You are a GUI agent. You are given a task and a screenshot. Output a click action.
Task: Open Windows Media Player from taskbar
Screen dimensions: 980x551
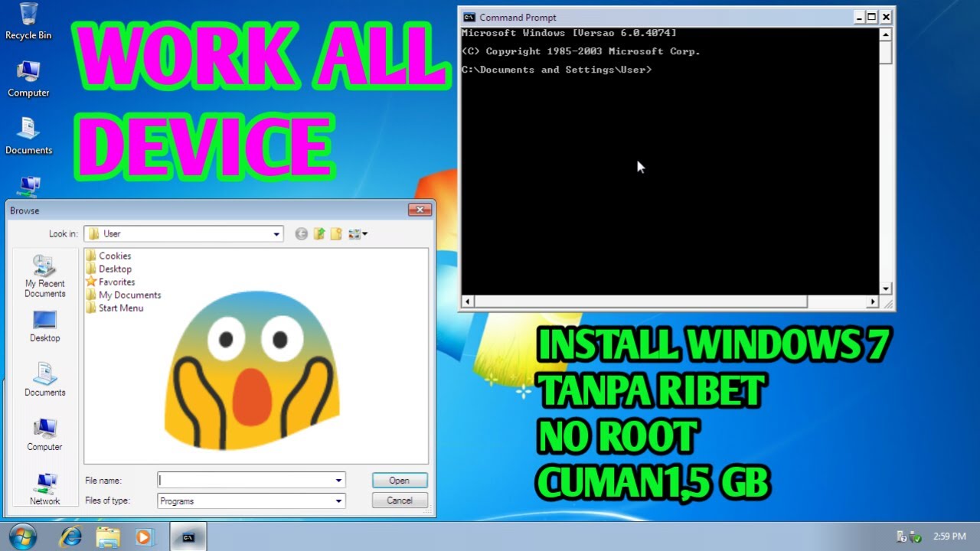coord(143,537)
